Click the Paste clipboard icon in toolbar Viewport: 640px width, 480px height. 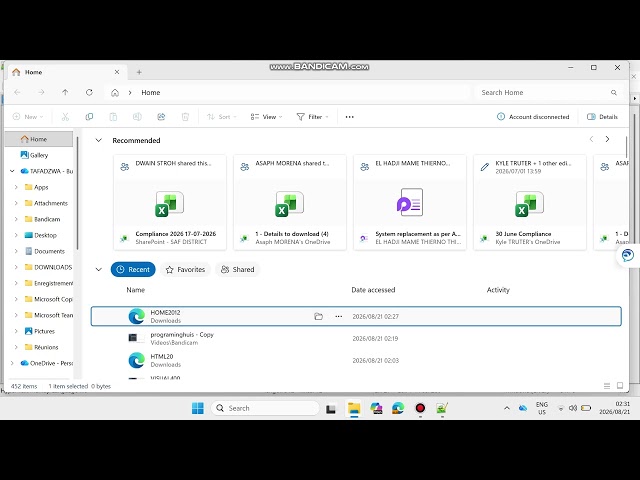pyautogui.click(x=113, y=117)
